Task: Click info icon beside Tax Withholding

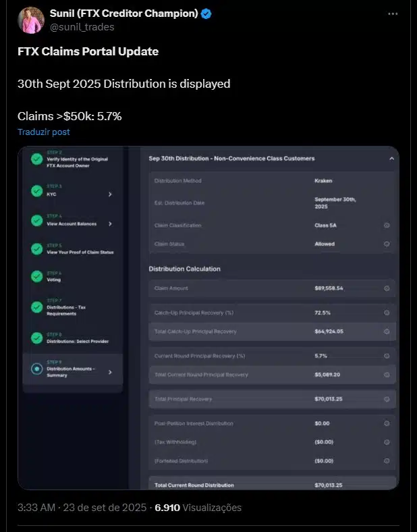Action: pos(387,442)
